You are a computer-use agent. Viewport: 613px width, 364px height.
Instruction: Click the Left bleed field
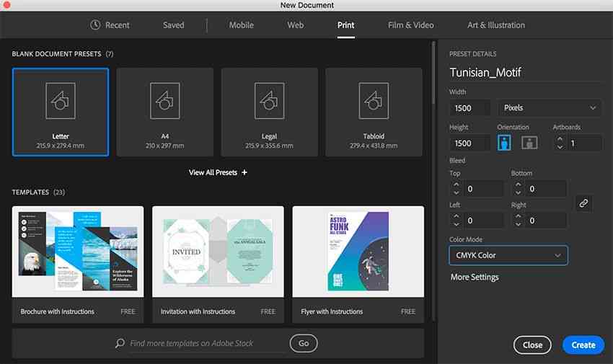click(x=484, y=221)
